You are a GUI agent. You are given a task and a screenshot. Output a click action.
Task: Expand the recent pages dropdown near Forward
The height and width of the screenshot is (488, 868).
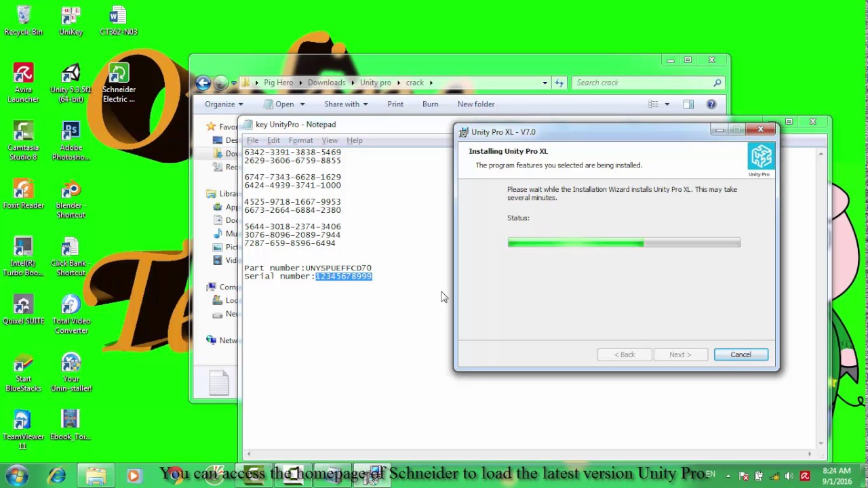click(233, 83)
